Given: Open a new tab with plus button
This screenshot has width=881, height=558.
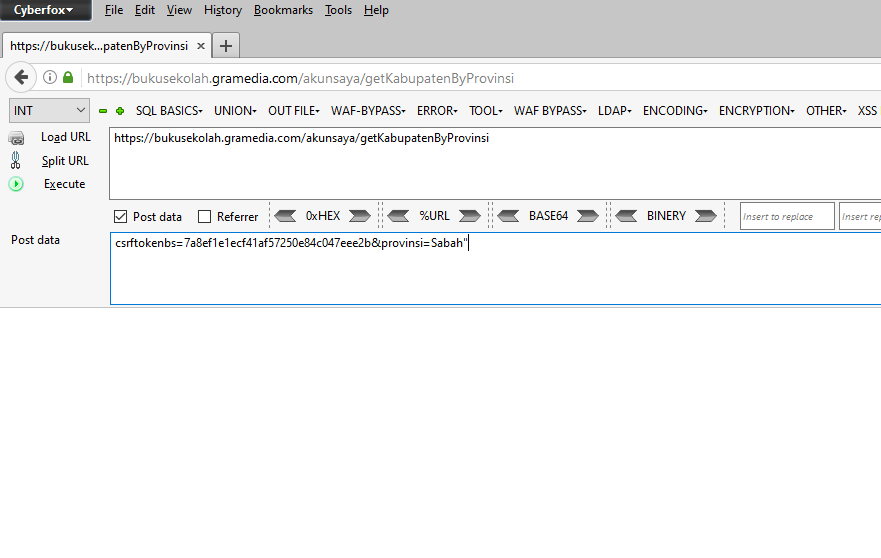Looking at the screenshot, I should pos(227,45).
